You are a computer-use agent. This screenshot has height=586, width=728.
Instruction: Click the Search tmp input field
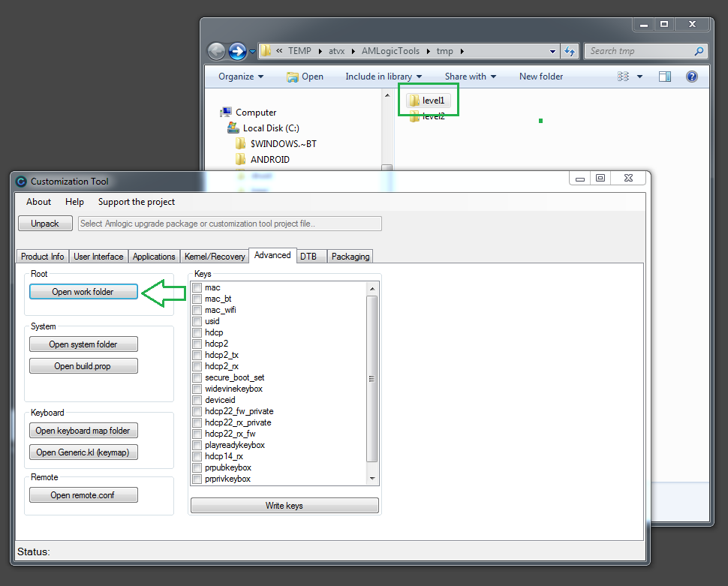click(645, 51)
